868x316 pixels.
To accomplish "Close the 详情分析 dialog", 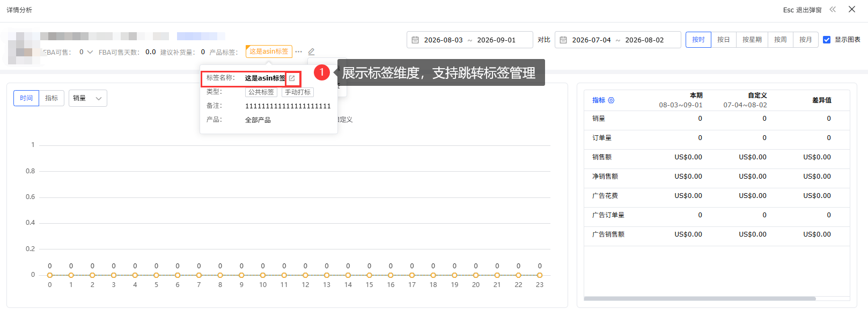I will (x=852, y=9).
